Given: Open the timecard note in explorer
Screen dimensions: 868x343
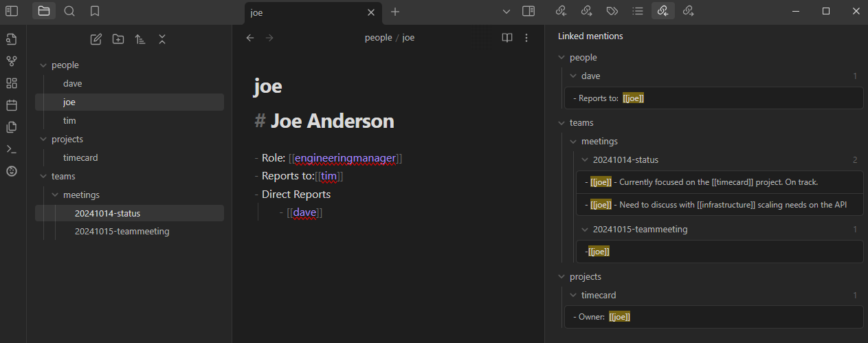Looking at the screenshot, I should (x=129, y=158).
